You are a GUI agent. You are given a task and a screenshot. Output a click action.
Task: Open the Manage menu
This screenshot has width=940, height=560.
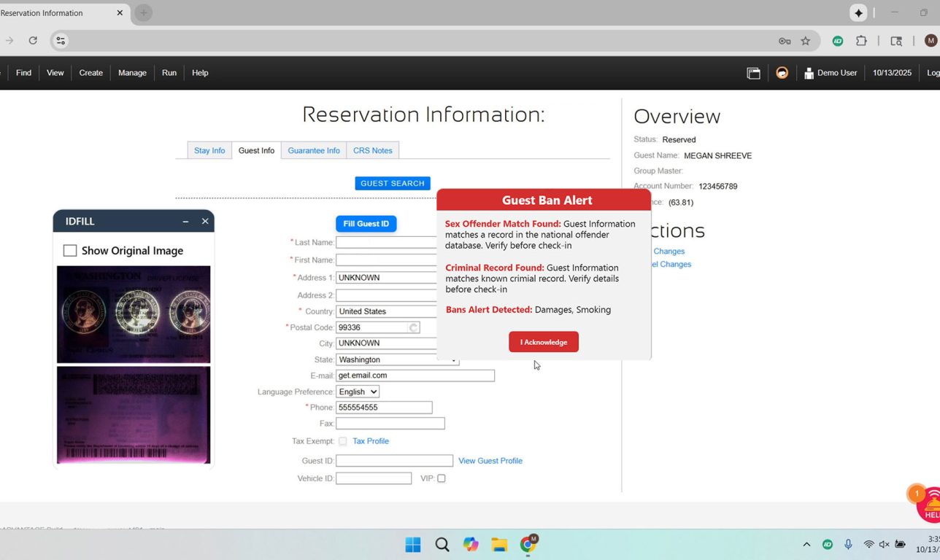132,73
